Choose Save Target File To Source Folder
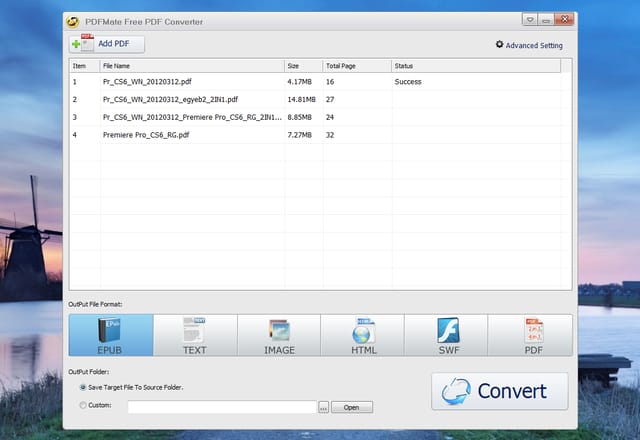640x440 pixels. [132, 387]
